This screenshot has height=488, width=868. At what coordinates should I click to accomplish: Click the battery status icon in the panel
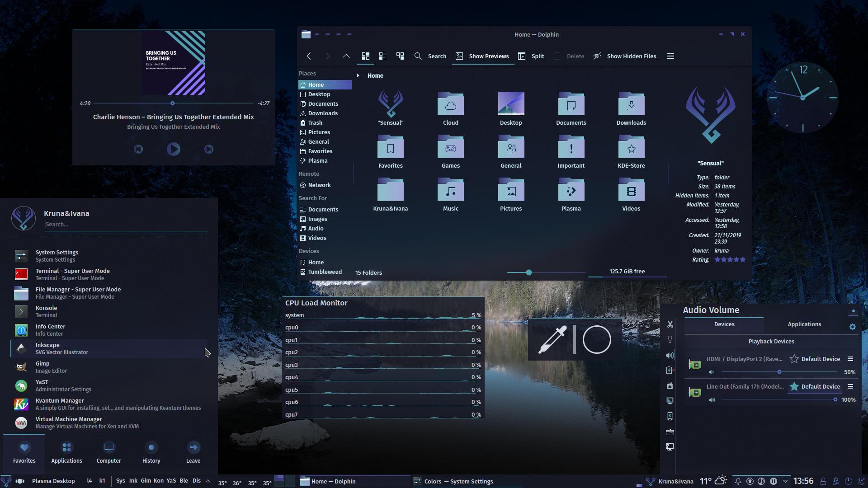pos(670,370)
